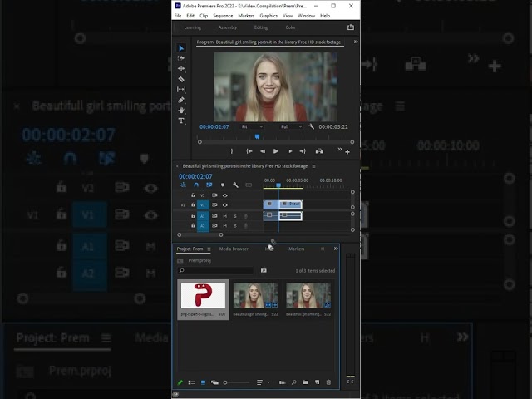Select the Slip tool
The width and height of the screenshot is (532, 399).
(181, 89)
